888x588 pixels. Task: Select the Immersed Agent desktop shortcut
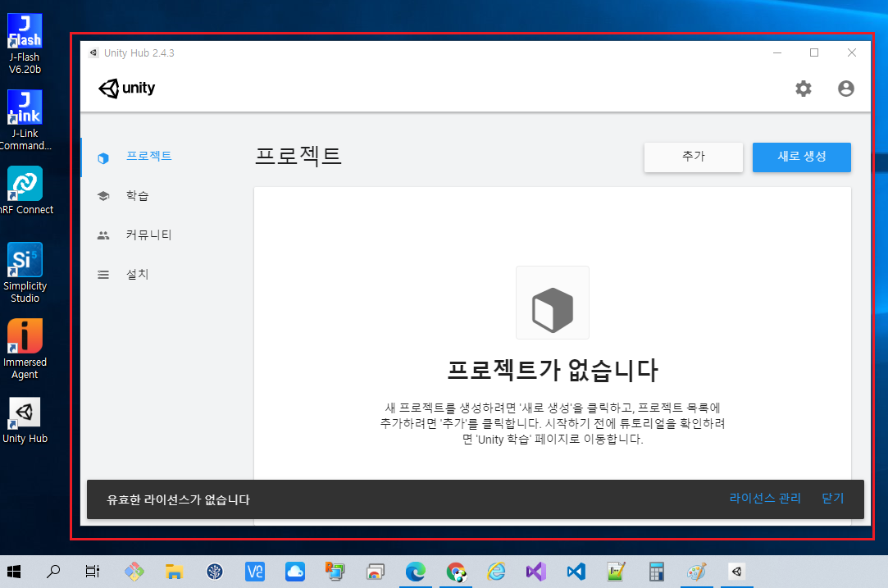pyautogui.click(x=25, y=349)
